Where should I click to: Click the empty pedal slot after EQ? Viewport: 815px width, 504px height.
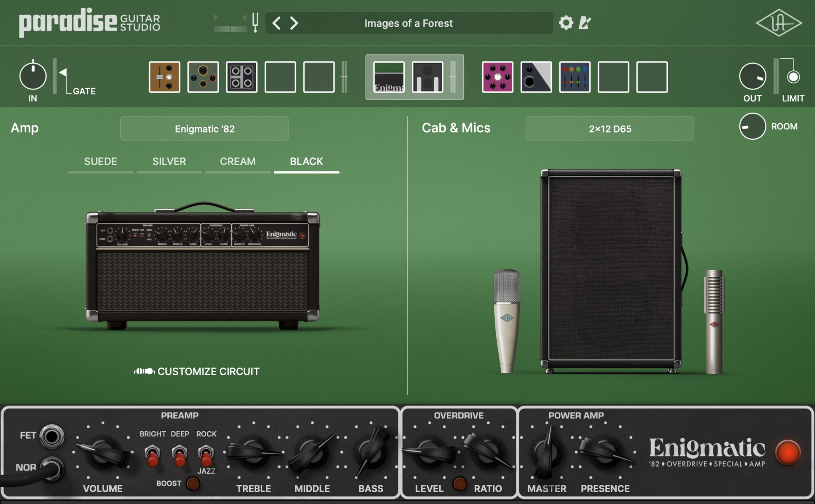613,77
